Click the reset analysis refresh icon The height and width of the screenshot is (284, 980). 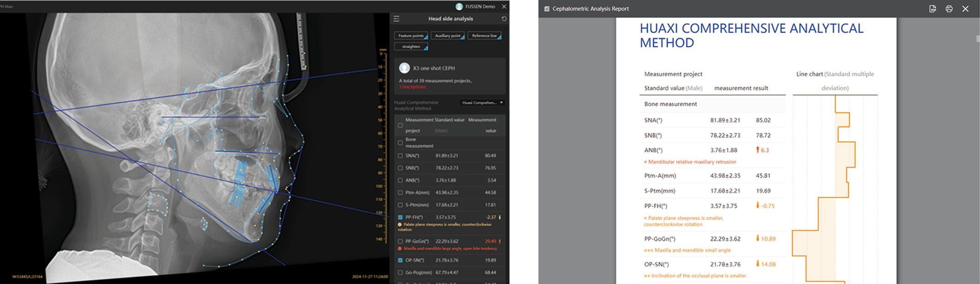pos(504,19)
